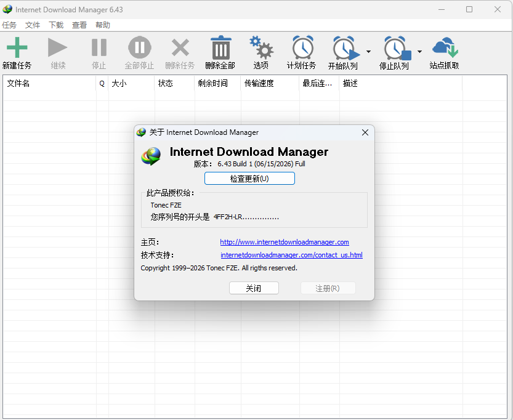Sort by the 文件名 column header

point(50,83)
